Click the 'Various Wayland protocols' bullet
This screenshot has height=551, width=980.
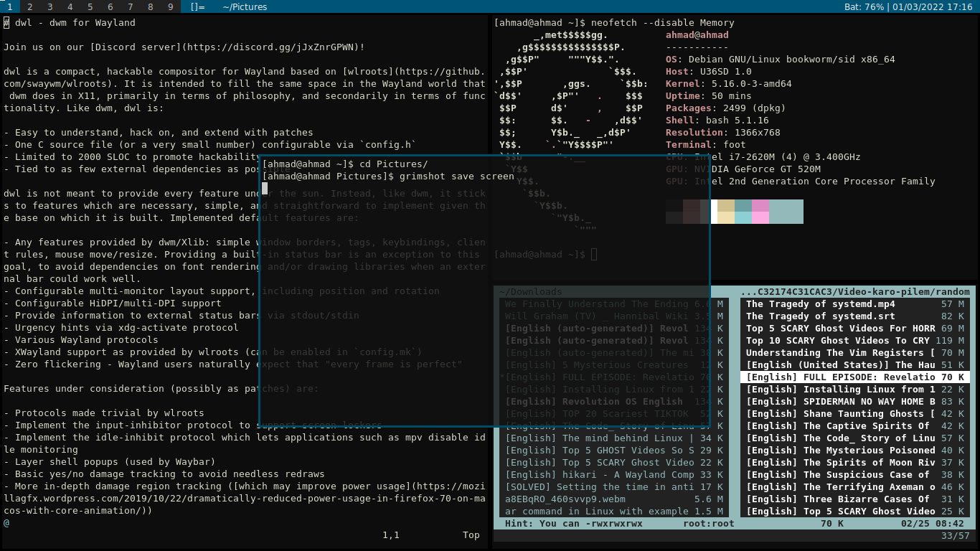point(81,340)
